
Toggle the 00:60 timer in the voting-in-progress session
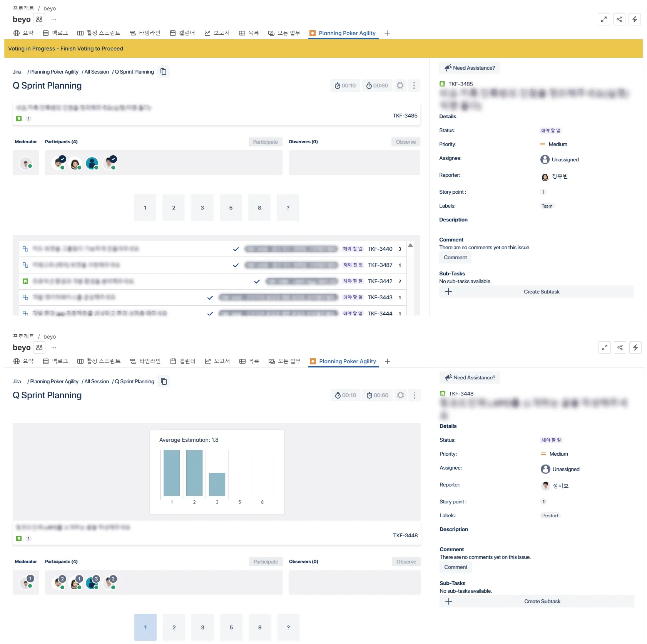(x=377, y=86)
